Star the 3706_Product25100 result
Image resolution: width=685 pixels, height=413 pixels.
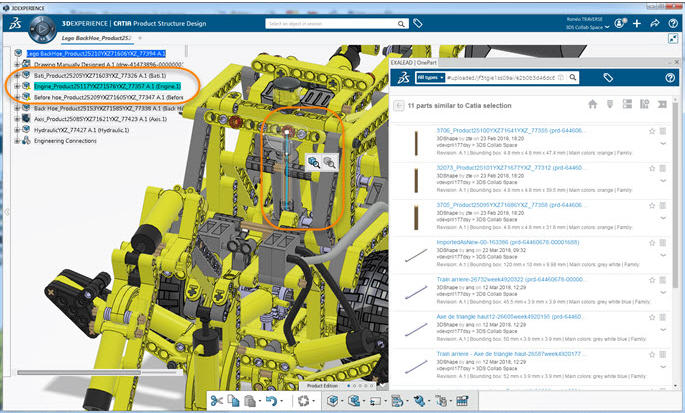(652, 131)
